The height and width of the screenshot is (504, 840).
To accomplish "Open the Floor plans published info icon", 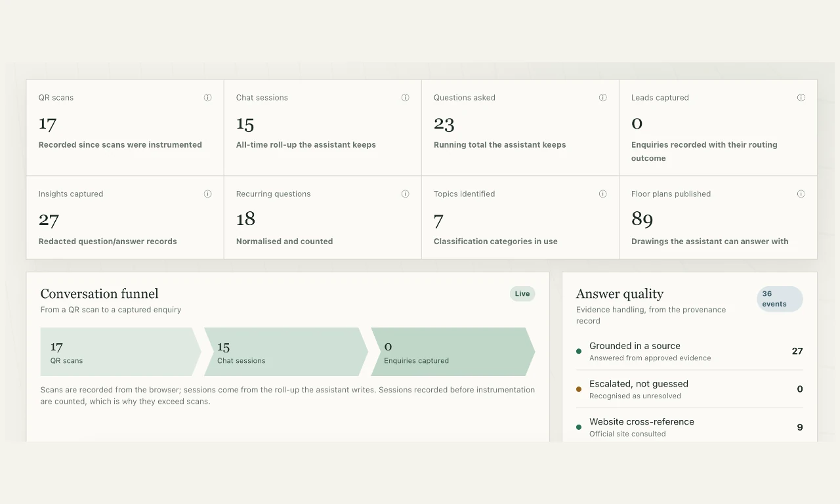I will tap(801, 194).
